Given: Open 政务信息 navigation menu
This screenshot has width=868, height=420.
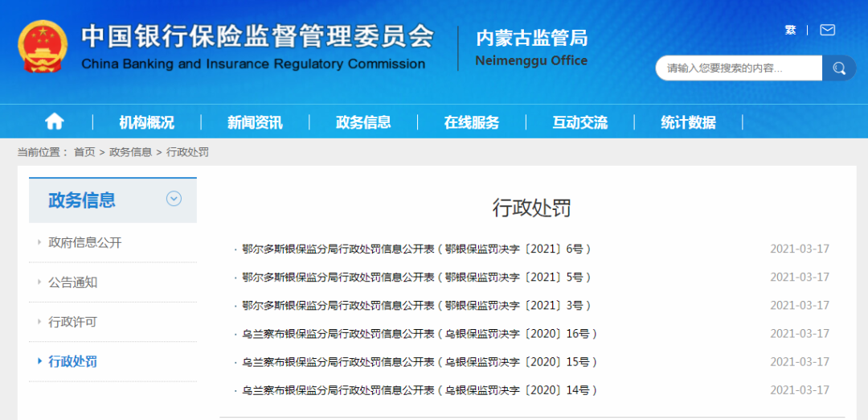Looking at the screenshot, I should pos(363,122).
